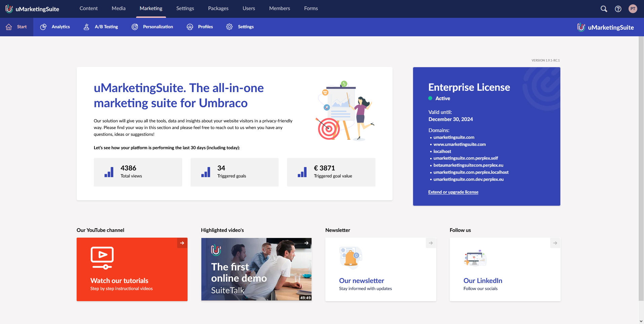644x324 pixels.
Task: Click the Profiles person icon
Action: point(190,27)
